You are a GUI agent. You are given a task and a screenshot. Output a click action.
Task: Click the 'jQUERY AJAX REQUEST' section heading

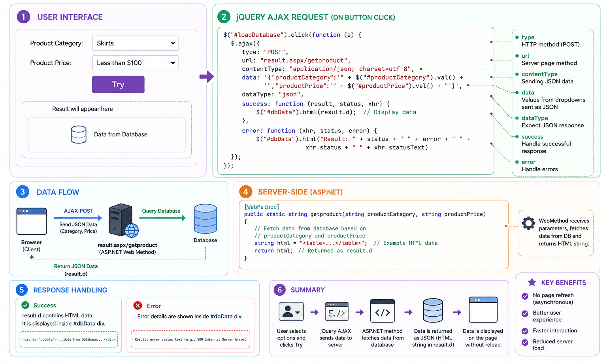tap(315, 17)
